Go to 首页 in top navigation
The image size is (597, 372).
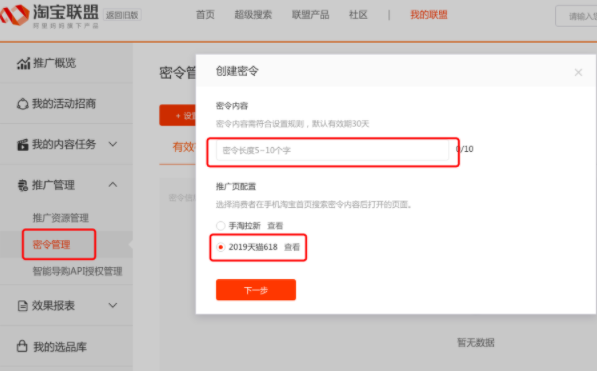tap(205, 15)
